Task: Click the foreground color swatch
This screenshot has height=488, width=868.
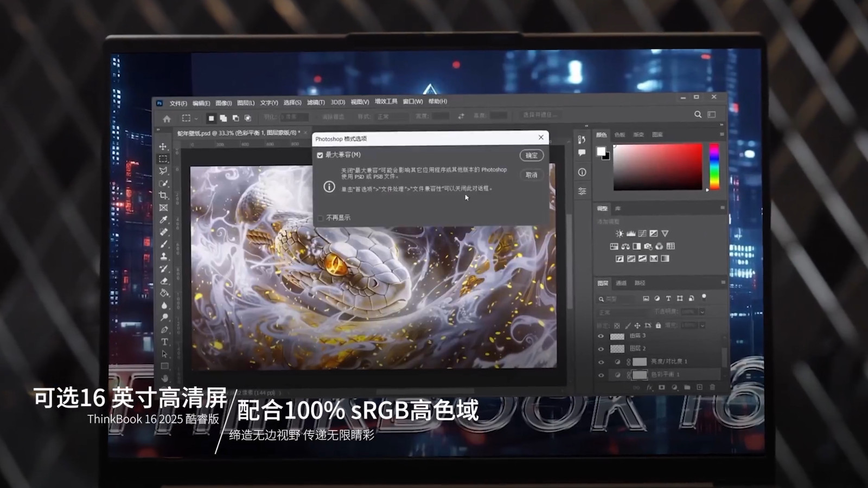Action: click(601, 151)
